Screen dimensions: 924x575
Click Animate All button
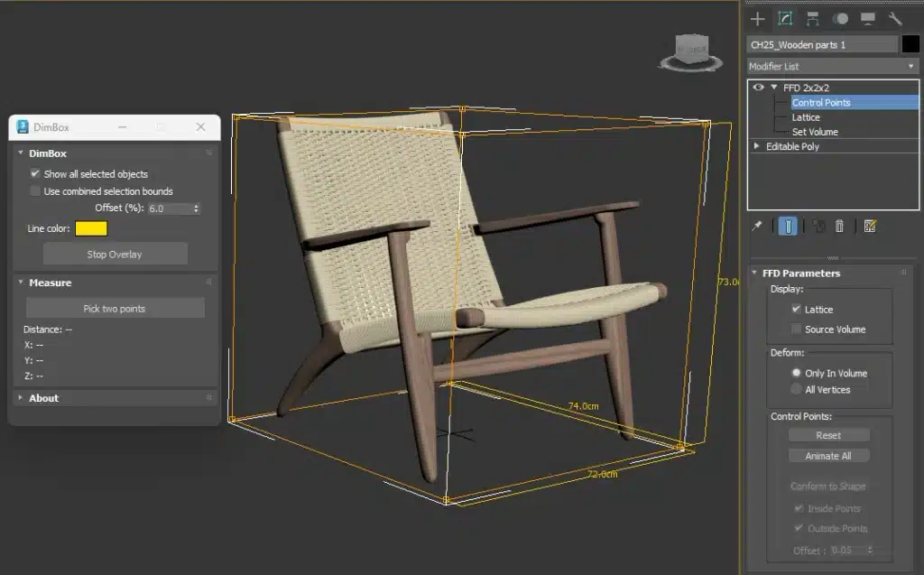click(x=828, y=456)
